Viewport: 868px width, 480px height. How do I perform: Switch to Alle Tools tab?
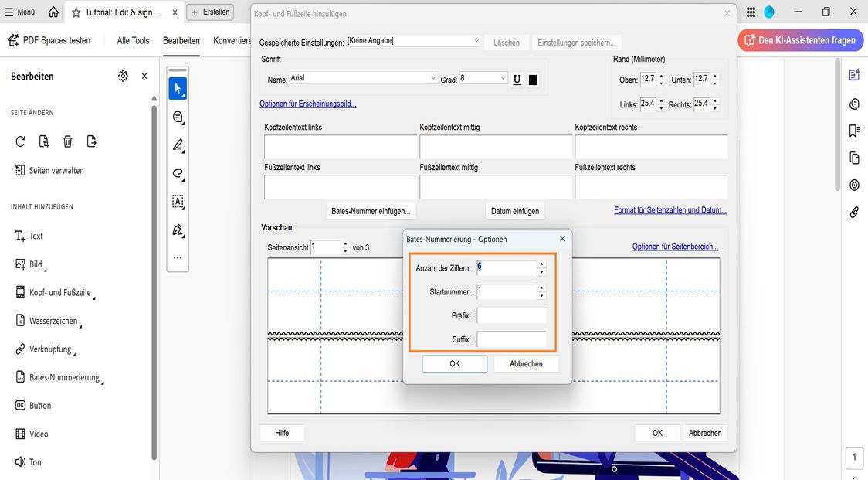coord(133,40)
